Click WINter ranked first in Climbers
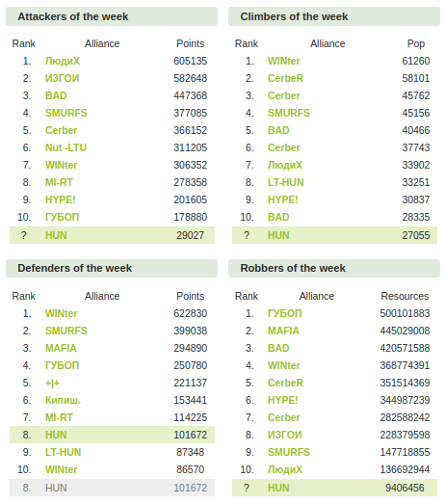 click(284, 61)
